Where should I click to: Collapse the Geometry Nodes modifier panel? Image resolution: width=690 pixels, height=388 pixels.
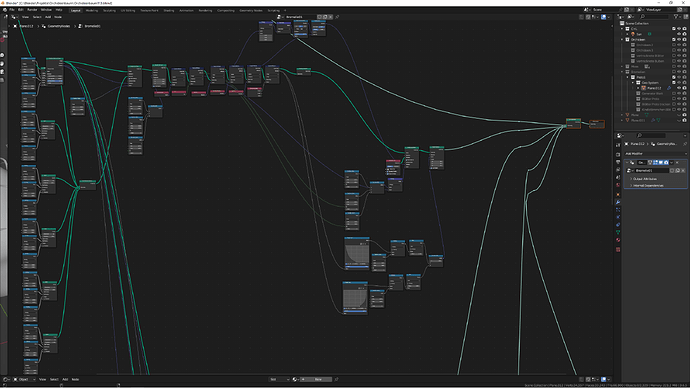(627, 162)
